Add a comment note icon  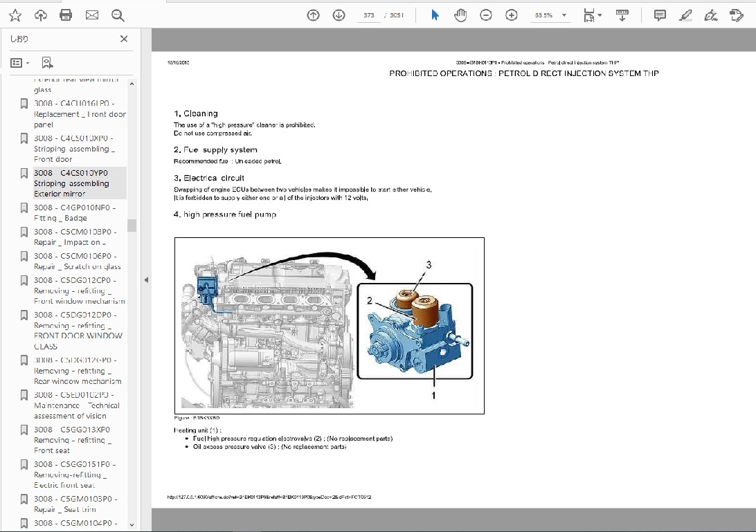point(660,15)
